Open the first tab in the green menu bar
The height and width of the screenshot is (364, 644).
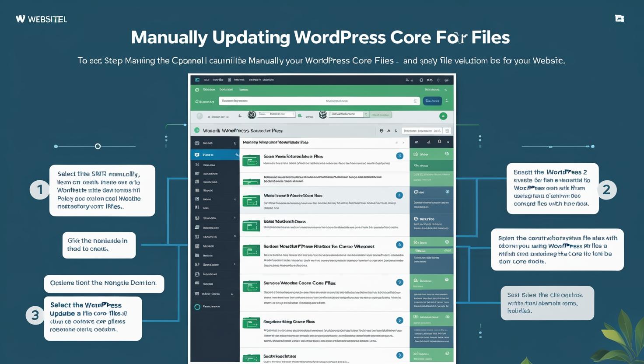pos(209,90)
